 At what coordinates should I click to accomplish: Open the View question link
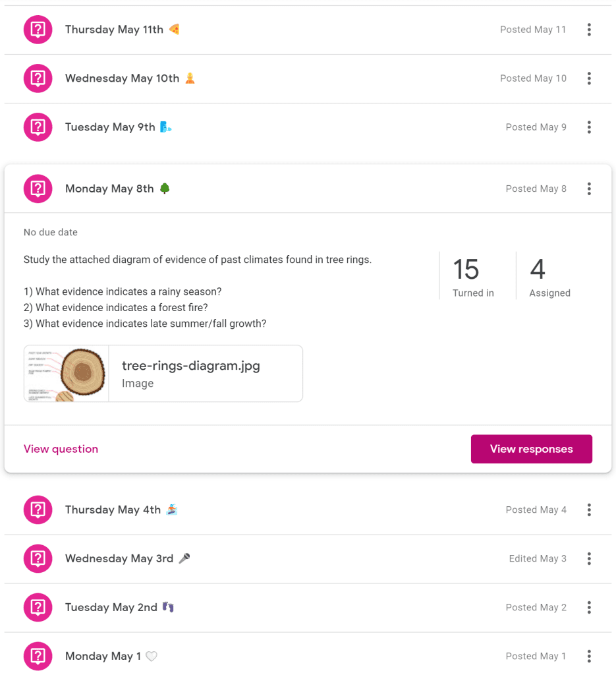tap(61, 449)
